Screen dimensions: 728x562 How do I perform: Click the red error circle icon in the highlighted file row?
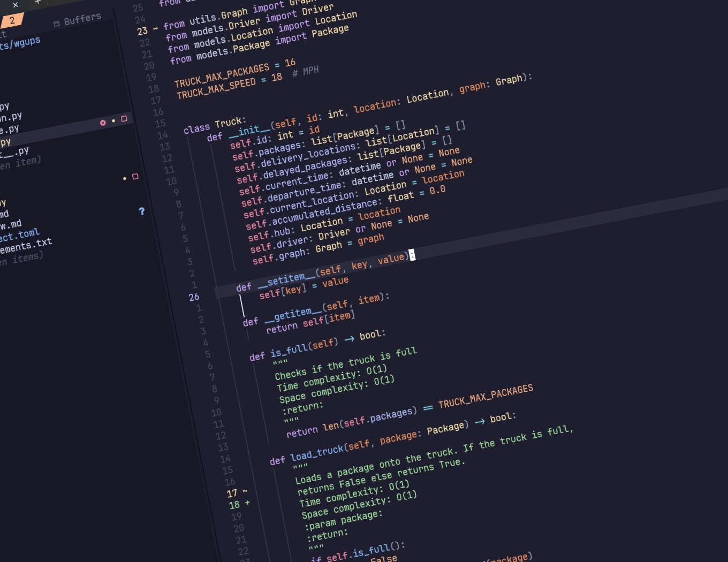point(103,123)
